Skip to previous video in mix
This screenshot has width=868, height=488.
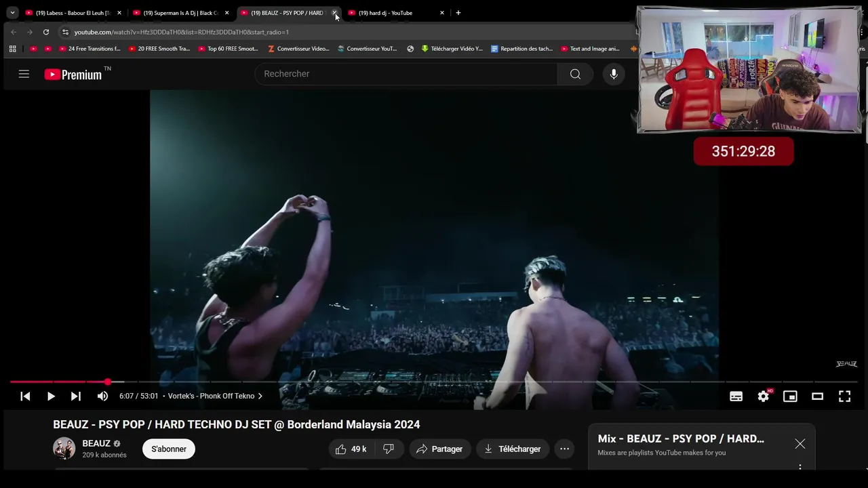[x=25, y=396]
